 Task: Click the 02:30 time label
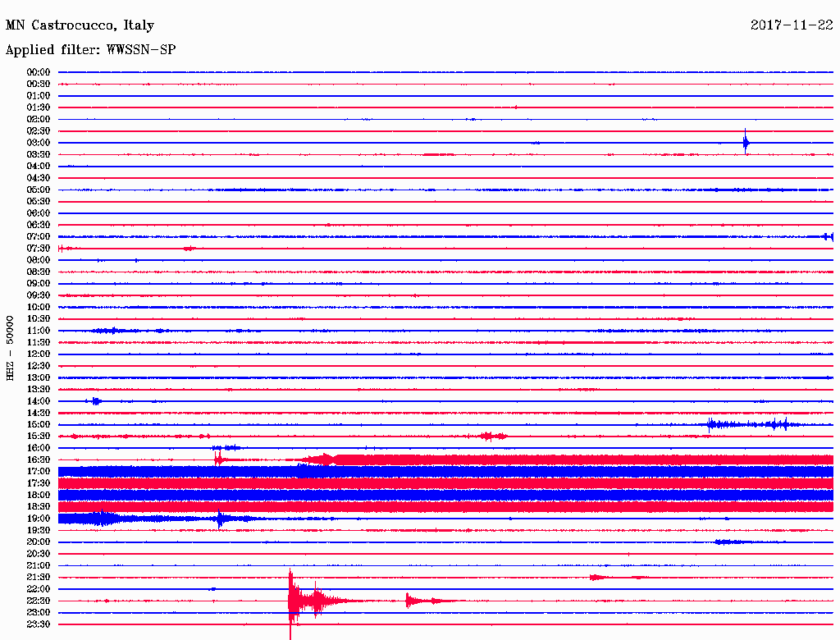point(39,130)
